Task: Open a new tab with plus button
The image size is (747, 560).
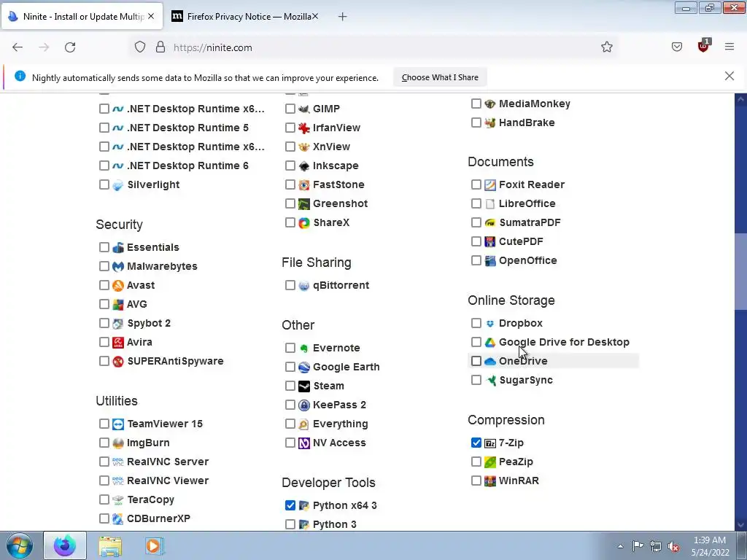Action: (x=343, y=17)
